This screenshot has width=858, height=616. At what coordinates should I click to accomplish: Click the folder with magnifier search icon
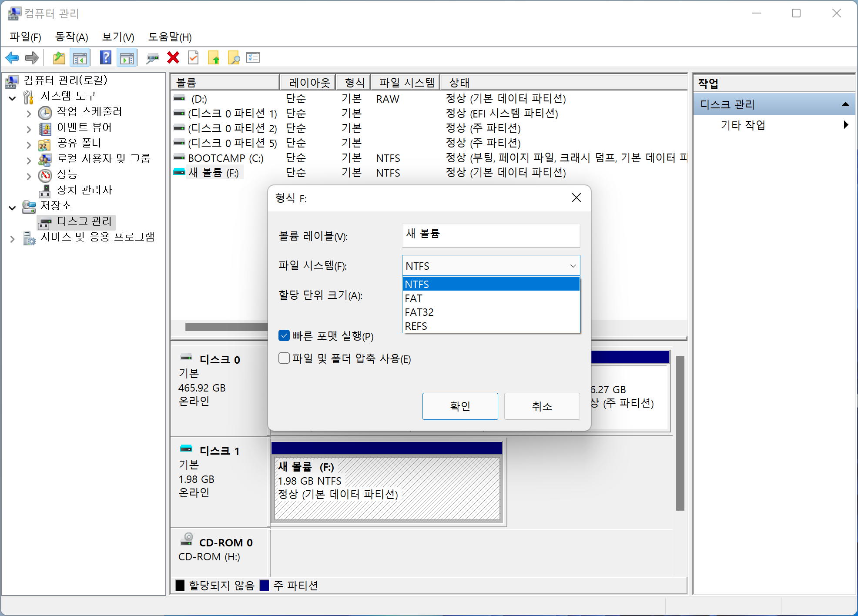[x=234, y=57]
